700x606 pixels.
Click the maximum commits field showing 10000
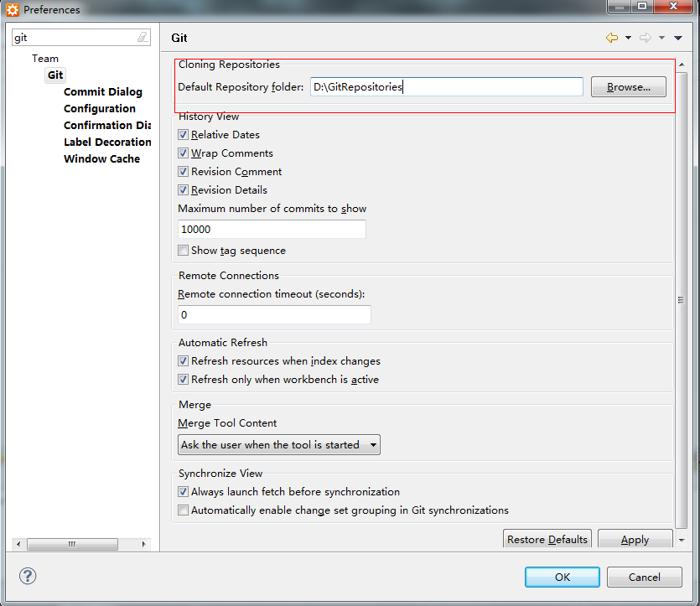272,230
